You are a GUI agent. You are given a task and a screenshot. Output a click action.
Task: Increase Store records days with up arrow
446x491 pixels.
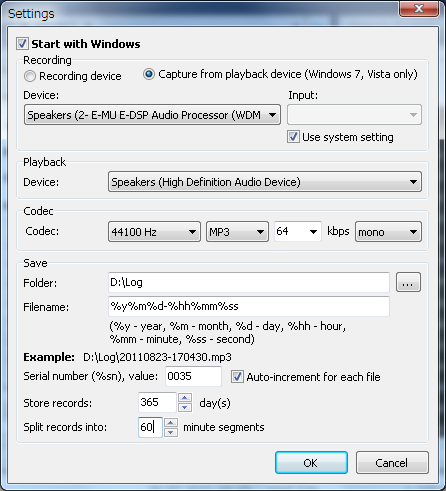click(x=185, y=398)
